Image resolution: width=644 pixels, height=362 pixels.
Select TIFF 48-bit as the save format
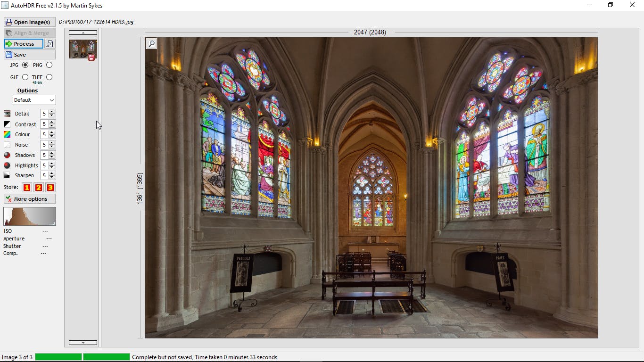(x=49, y=77)
